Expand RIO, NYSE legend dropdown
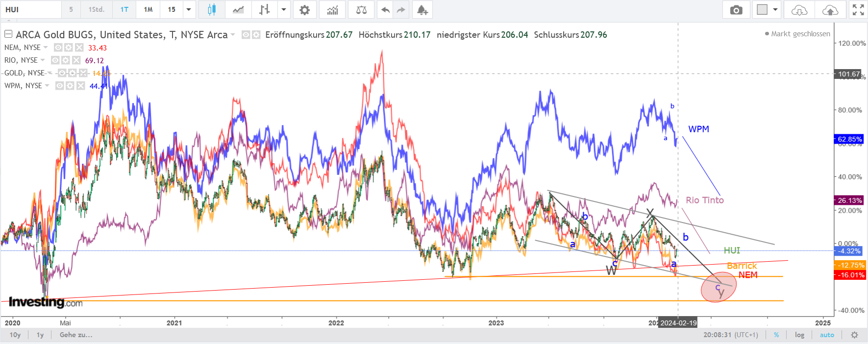 43,60
